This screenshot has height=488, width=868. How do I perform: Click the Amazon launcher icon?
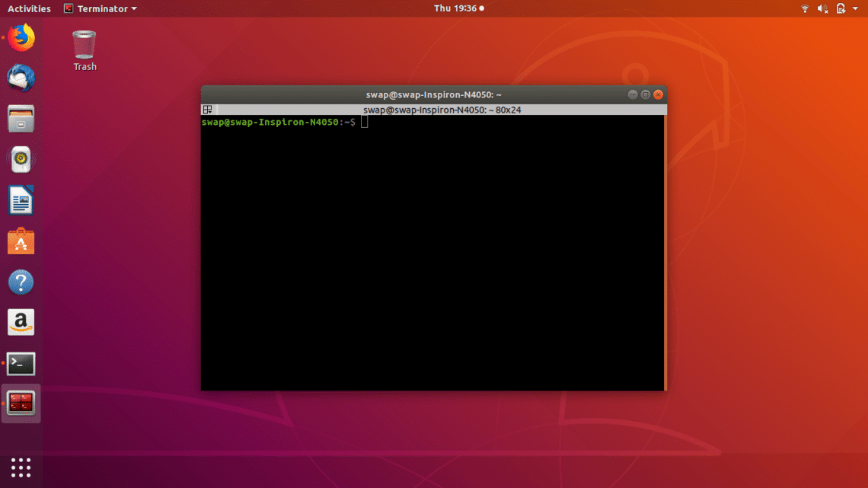[21, 323]
